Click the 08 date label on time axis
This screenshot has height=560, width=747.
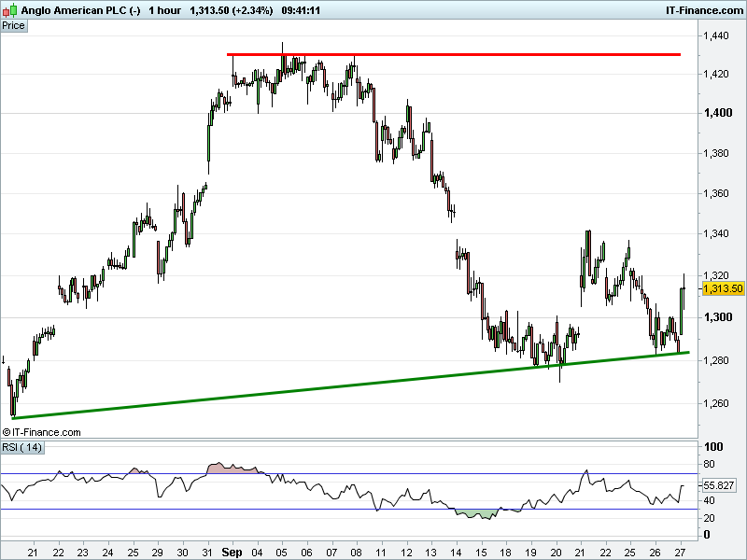point(356,553)
